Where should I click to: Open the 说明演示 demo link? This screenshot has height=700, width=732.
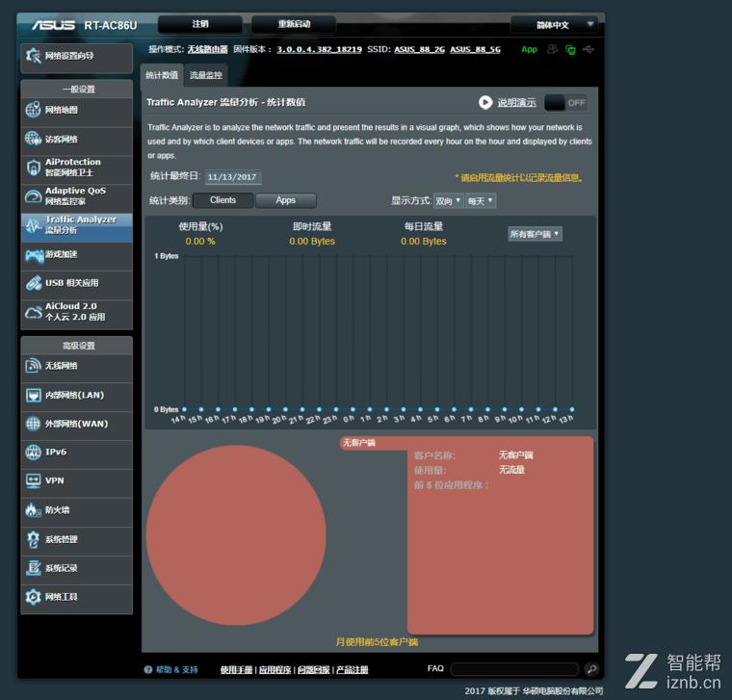pyautogui.click(x=516, y=103)
